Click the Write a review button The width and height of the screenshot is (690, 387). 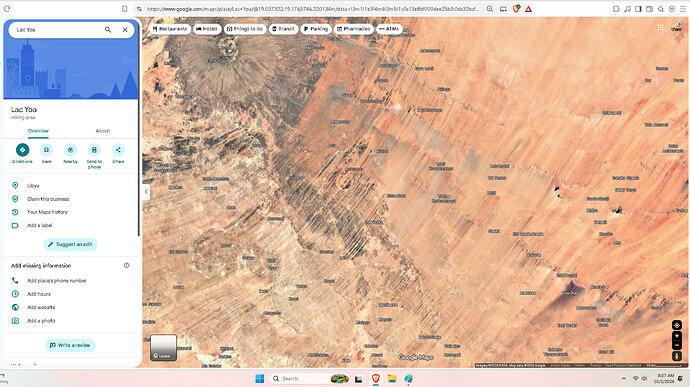(x=70, y=345)
